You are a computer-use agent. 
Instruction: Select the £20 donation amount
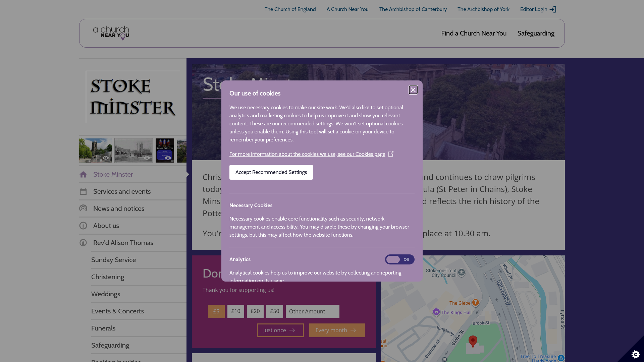[x=255, y=311]
